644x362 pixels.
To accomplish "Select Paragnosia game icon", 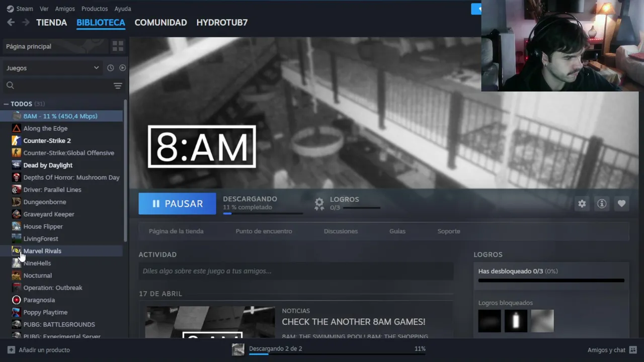I will click(x=17, y=300).
